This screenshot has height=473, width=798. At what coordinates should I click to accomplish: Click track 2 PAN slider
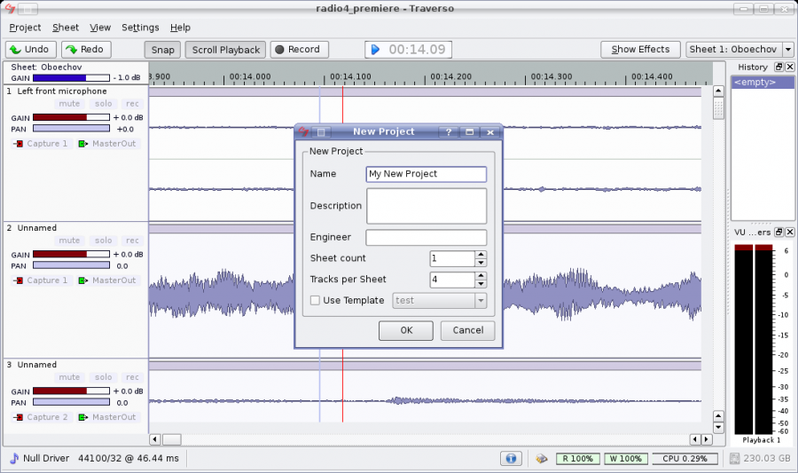tap(71, 265)
